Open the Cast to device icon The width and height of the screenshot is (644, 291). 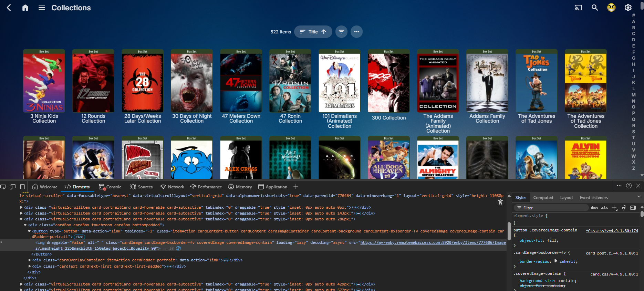578,8
